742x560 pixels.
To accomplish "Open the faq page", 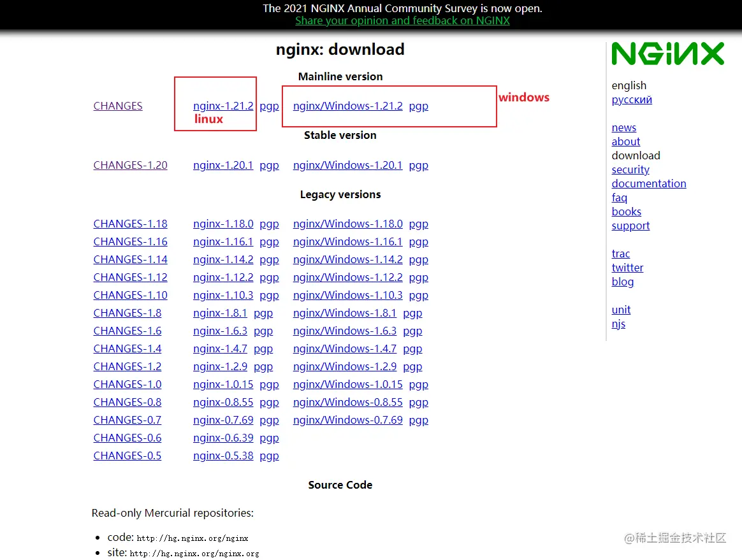I will (x=620, y=197).
